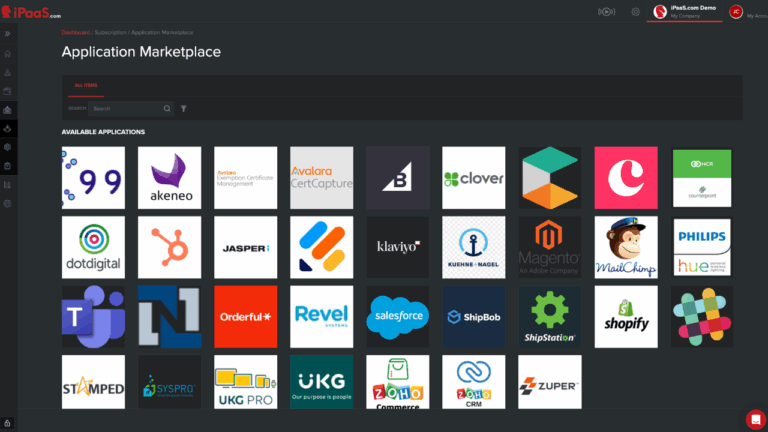Image resolution: width=768 pixels, height=432 pixels.
Task: Open the akeneo application tile
Action: tap(169, 178)
